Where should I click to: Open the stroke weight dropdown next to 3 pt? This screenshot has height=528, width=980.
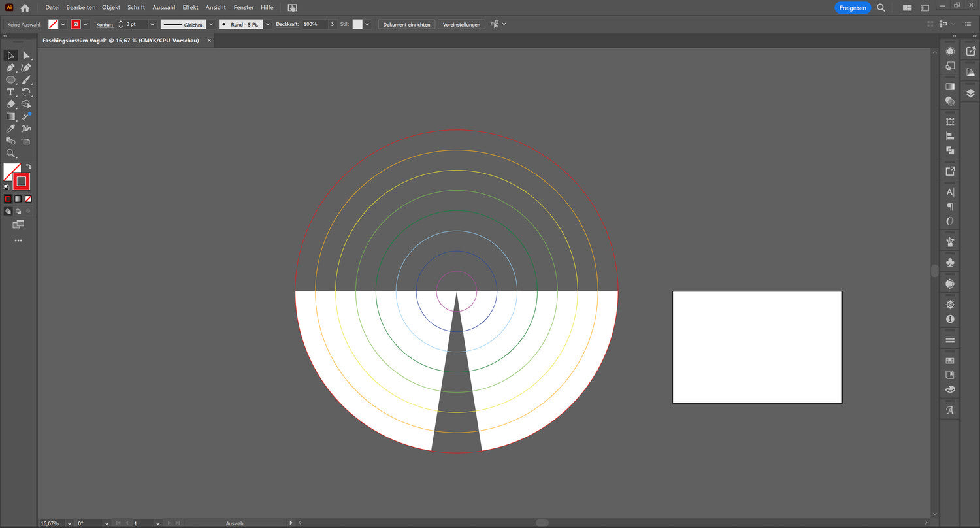(152, 24)
